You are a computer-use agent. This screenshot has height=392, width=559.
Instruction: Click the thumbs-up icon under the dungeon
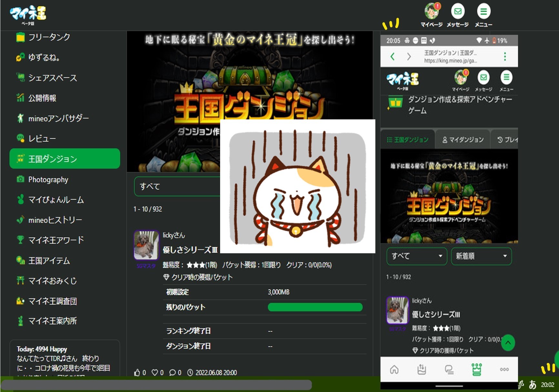pyautogui.click(x=137, y=373)
